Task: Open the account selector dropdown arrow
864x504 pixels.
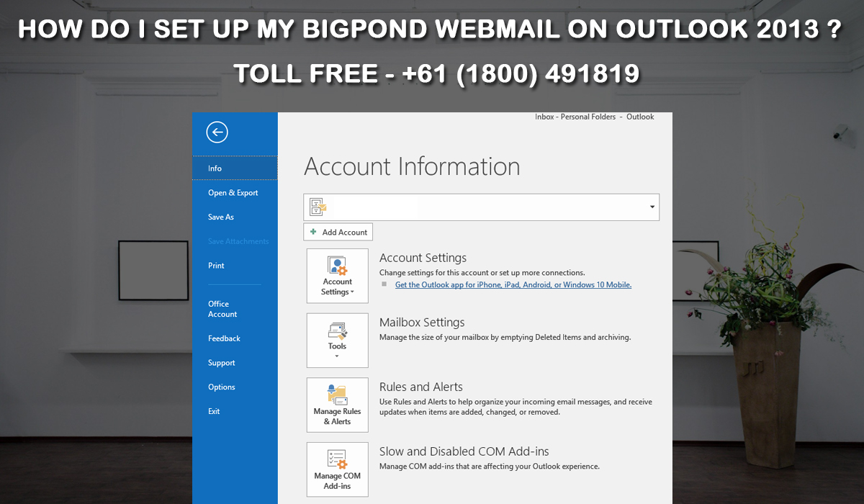Action: pyautogui.click(x=652, y=207)
